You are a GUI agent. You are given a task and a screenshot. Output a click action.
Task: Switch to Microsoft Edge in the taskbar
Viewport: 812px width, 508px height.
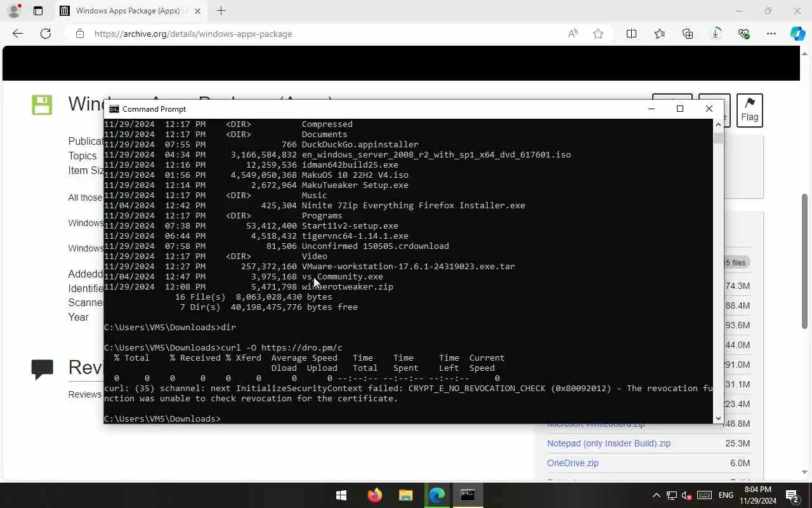(437, 495)
